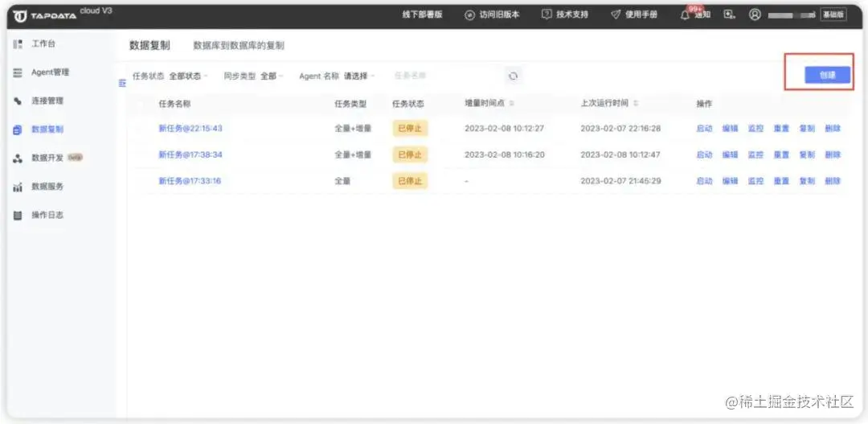Viewport: 868px width, 424px height.
Task: Click 已停止 status of 新任务@17:38:34
Action: point(410,154)
